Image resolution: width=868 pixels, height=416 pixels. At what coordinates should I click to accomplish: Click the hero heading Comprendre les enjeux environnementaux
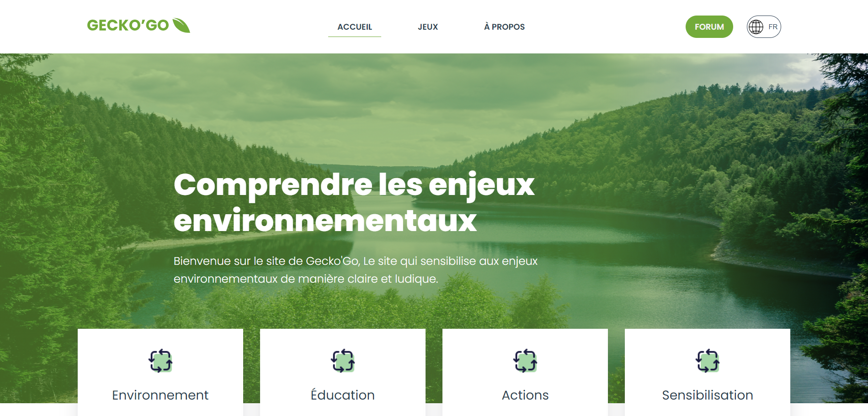[354, 203]
